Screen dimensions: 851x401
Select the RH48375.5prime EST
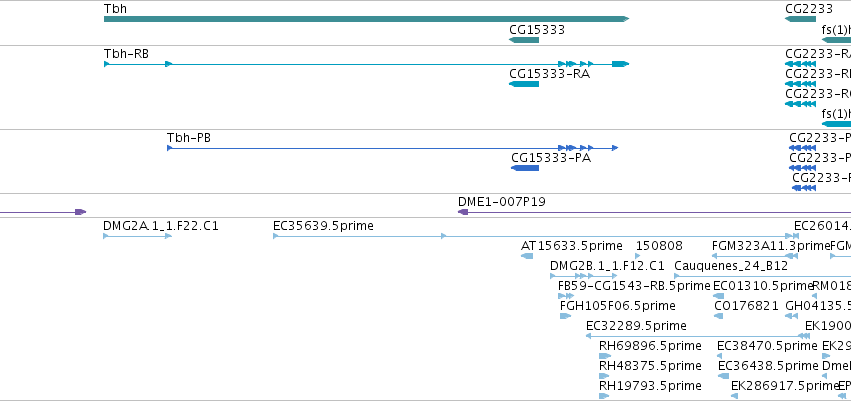click(x=605, y=375)
